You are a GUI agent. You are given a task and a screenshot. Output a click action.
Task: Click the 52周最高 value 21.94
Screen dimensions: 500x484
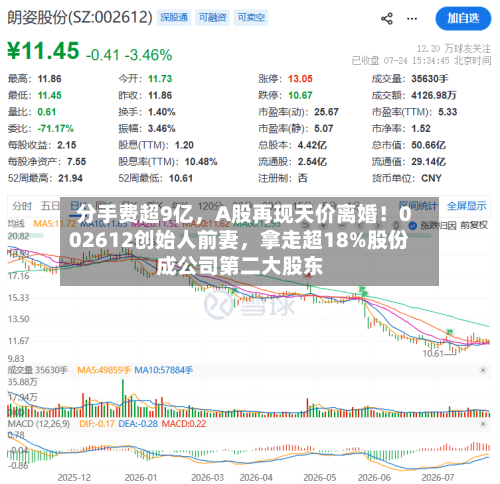tap(70, 178)
